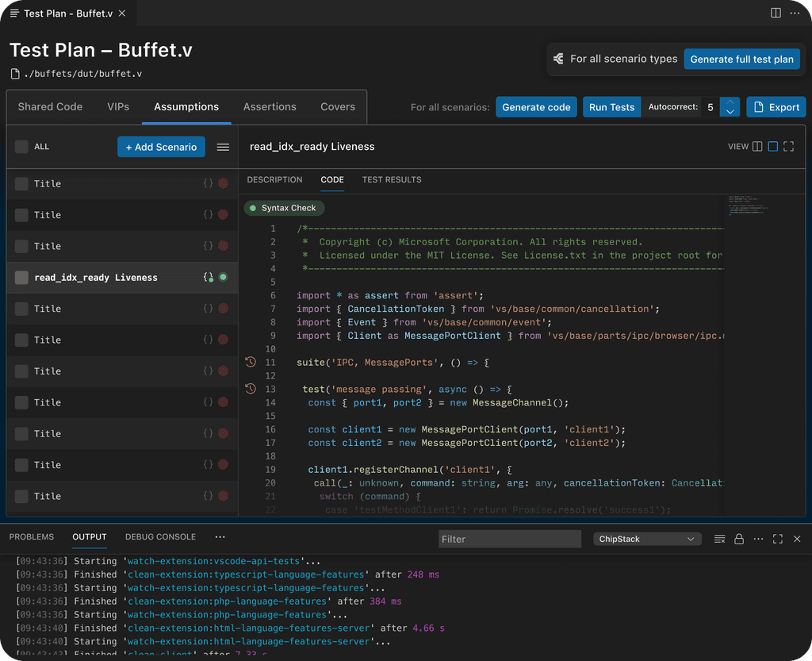812x661 pixels.
Task: Increase the Autocorrect value by one
Action: (x=730, y=102)
